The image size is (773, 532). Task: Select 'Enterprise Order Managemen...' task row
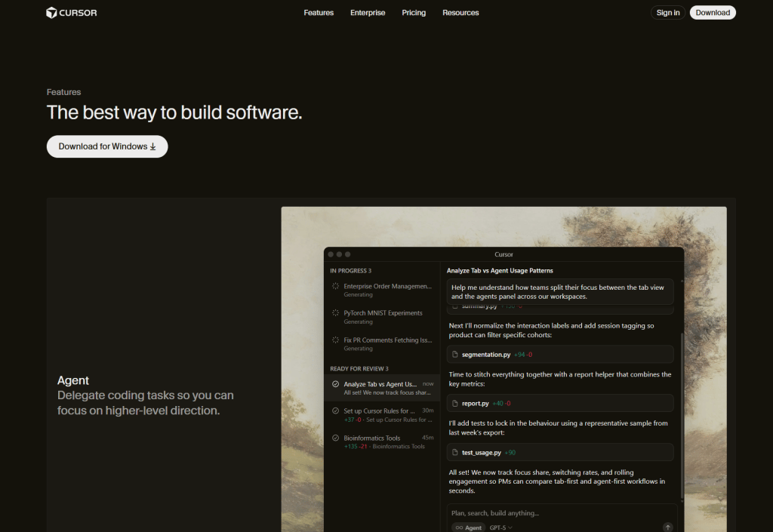pyautogui.click(x=382, y=290)
